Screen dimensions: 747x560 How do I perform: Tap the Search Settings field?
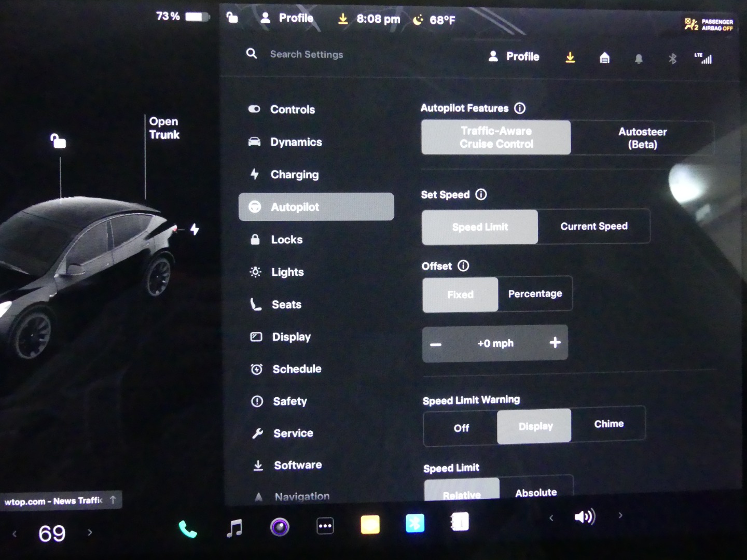point(307,54)
